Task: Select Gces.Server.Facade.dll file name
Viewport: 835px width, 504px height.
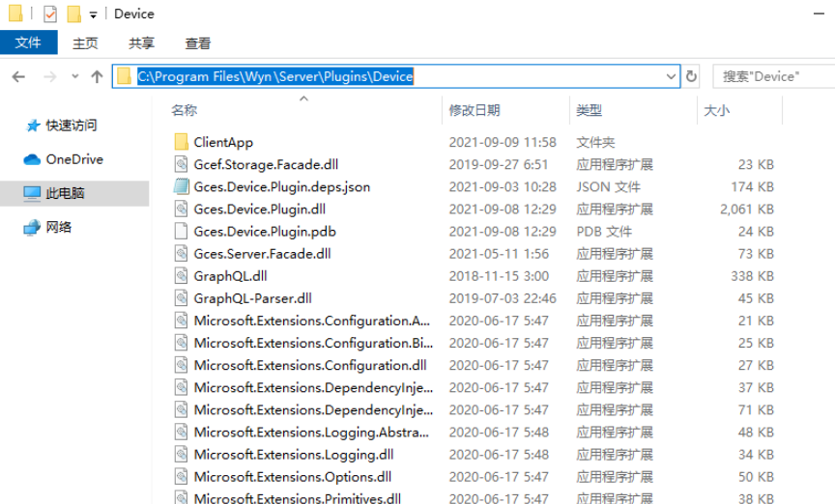Action: pyautogui.click(x=262, y=254)
